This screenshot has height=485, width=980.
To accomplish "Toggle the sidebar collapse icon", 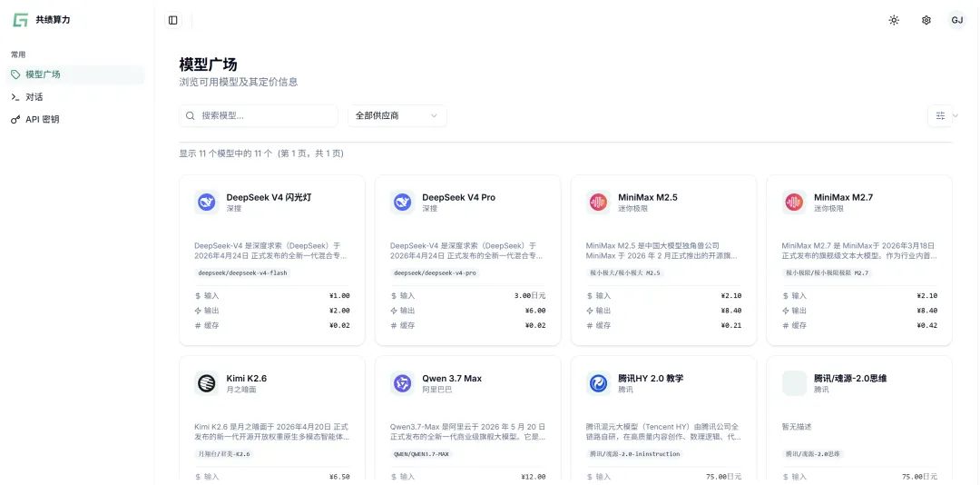I will click(x=173, y=20).
